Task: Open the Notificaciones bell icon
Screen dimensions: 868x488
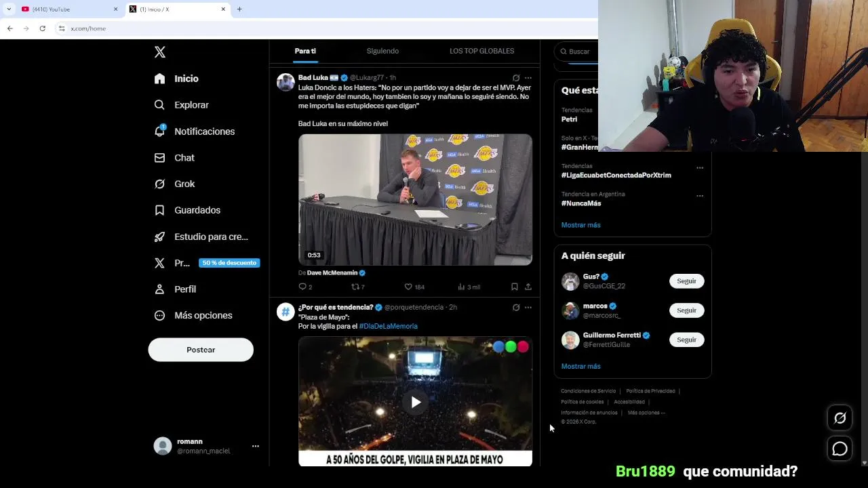Action: 159,131
